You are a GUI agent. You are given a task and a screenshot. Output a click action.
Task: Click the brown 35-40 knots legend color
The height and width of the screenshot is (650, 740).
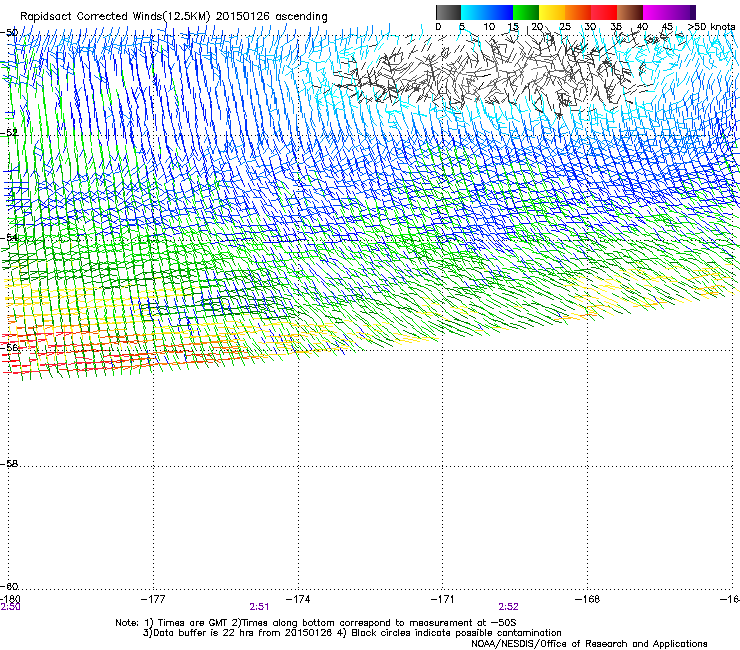(x=630, y=12)
